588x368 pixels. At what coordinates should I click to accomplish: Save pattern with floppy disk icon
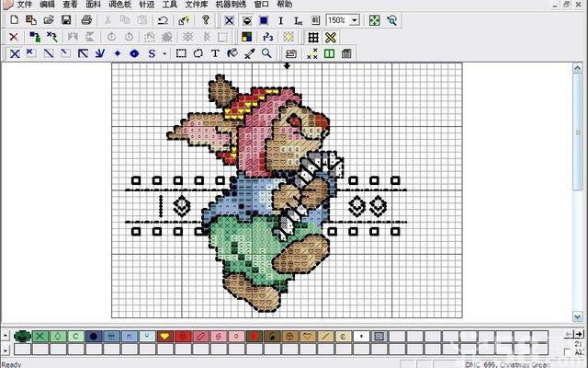(66, 20)
